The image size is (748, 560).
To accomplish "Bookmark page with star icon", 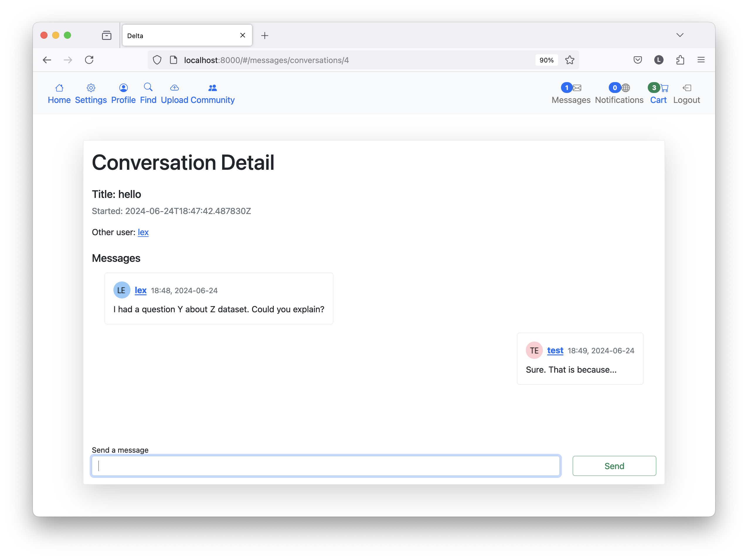I will 570,60.
